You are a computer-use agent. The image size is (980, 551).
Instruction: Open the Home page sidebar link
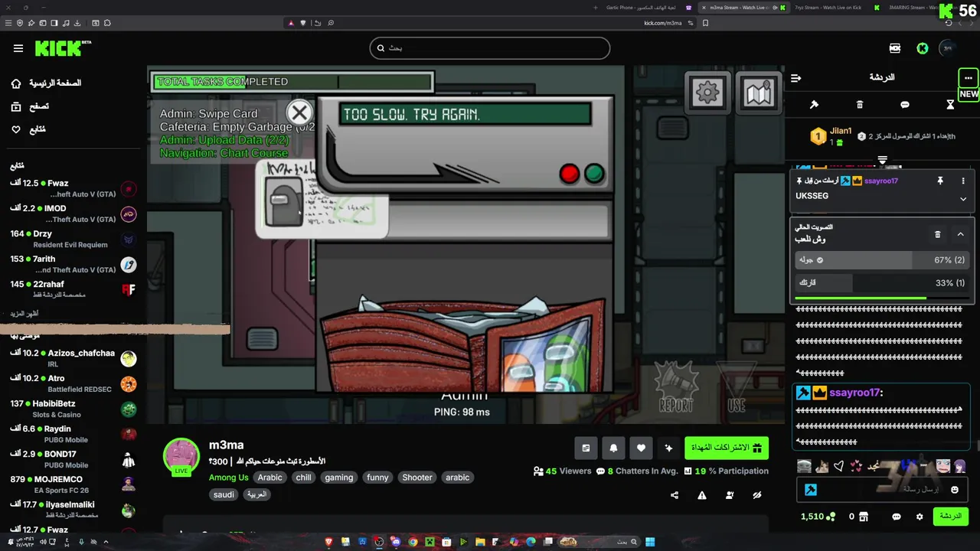(x=47, y=83)
